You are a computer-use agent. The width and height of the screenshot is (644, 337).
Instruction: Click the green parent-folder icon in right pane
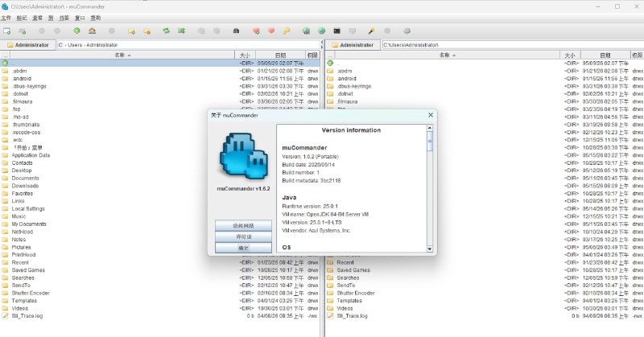click(330, 64)
